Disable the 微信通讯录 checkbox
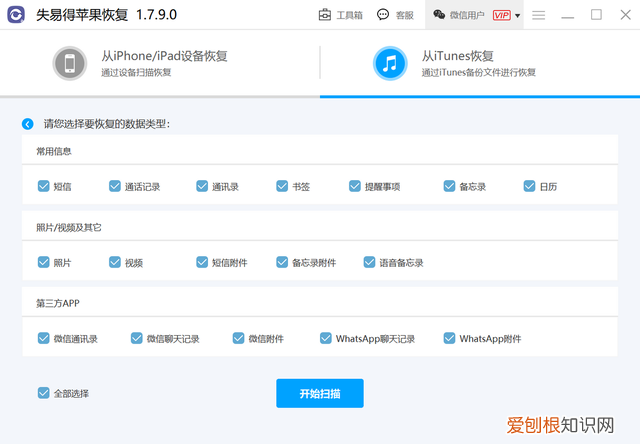This screenshot has width=640, height=444. point(44,338)
